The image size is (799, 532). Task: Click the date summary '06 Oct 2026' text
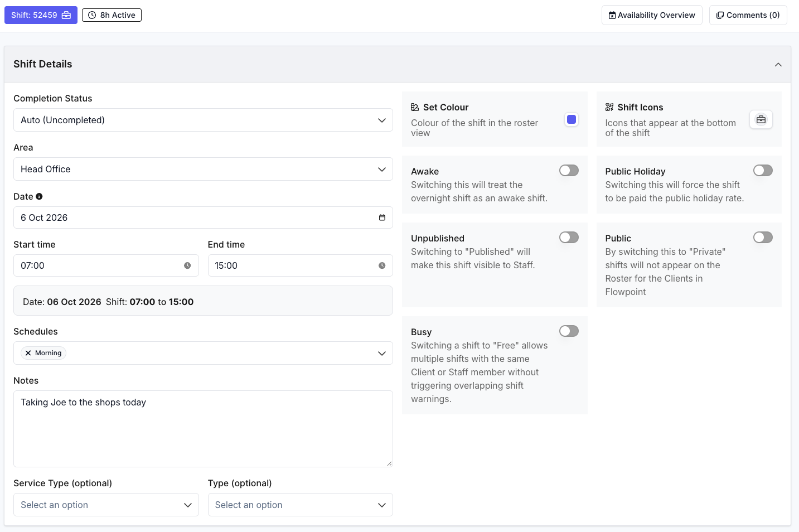[74, 302]
